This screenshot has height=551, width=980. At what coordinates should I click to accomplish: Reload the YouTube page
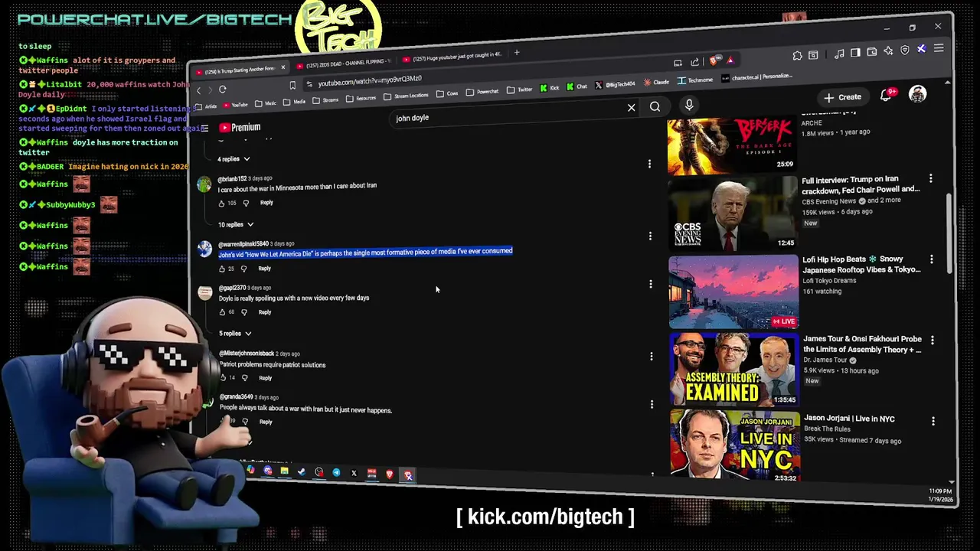(x=222, y=90)
